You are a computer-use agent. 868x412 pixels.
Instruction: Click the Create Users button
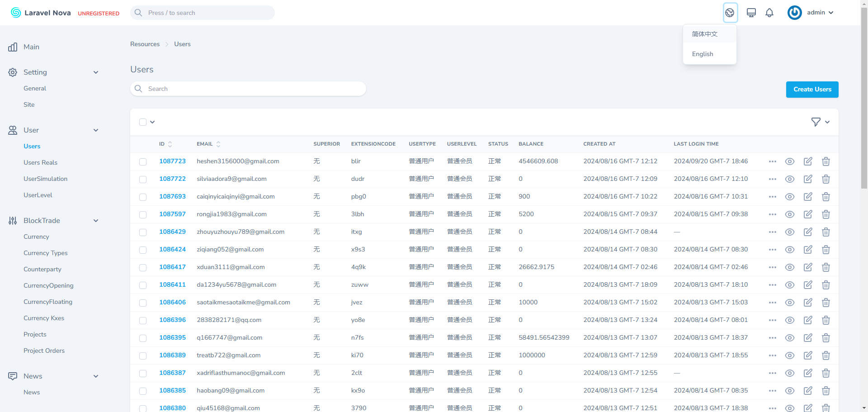[812, 90]
